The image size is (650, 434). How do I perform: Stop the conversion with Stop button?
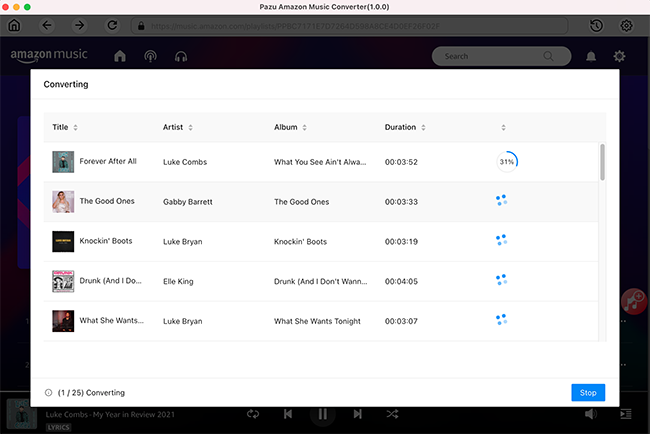click(588, 393)
